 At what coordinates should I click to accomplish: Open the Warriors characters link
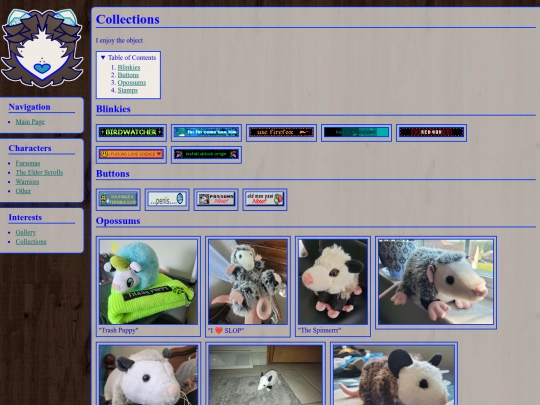[27, 182]
